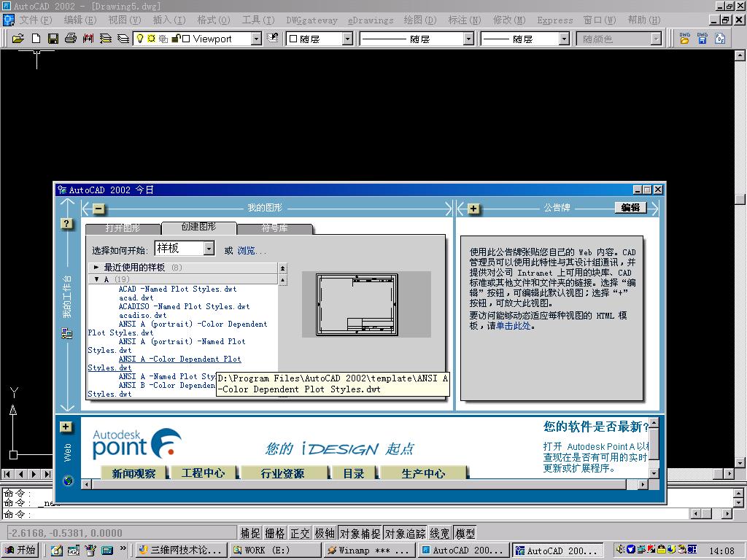Collapse the A (19) template group
Image resolution: width=747 pixels, height=560 pixels.
(96, 279)
